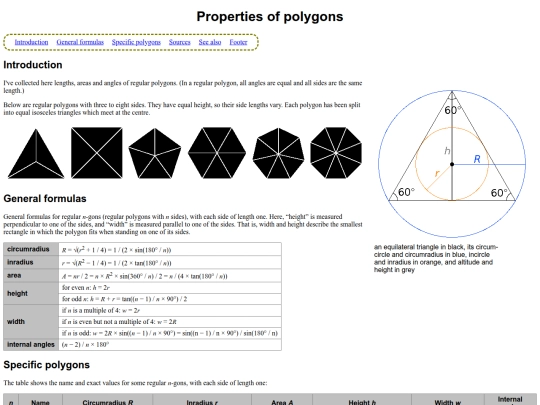Image resolution: width=540 pixels, height=405 pixels.
Task: Select the black hexagon polygon image
Action: 217,153
